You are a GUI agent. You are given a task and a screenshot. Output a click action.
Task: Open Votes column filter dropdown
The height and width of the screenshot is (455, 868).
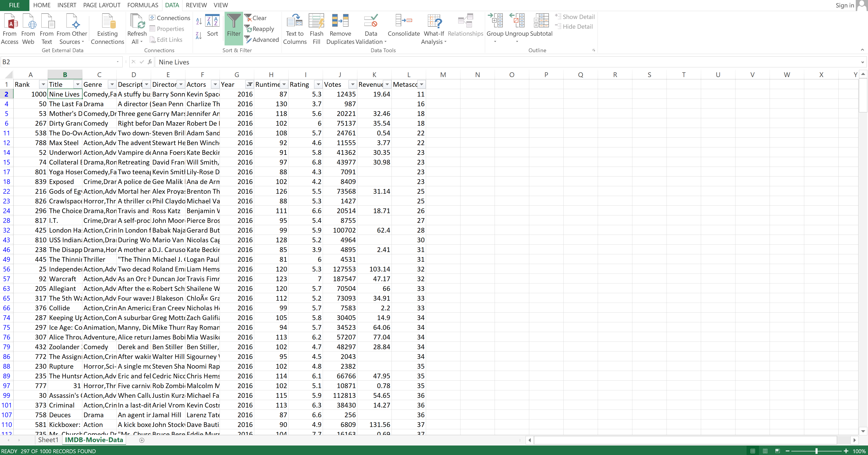(352, 85)
